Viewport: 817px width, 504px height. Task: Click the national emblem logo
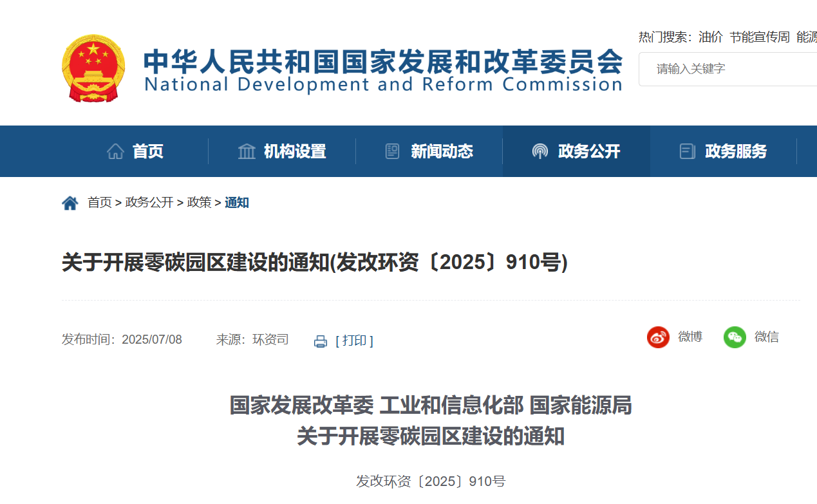93,68
